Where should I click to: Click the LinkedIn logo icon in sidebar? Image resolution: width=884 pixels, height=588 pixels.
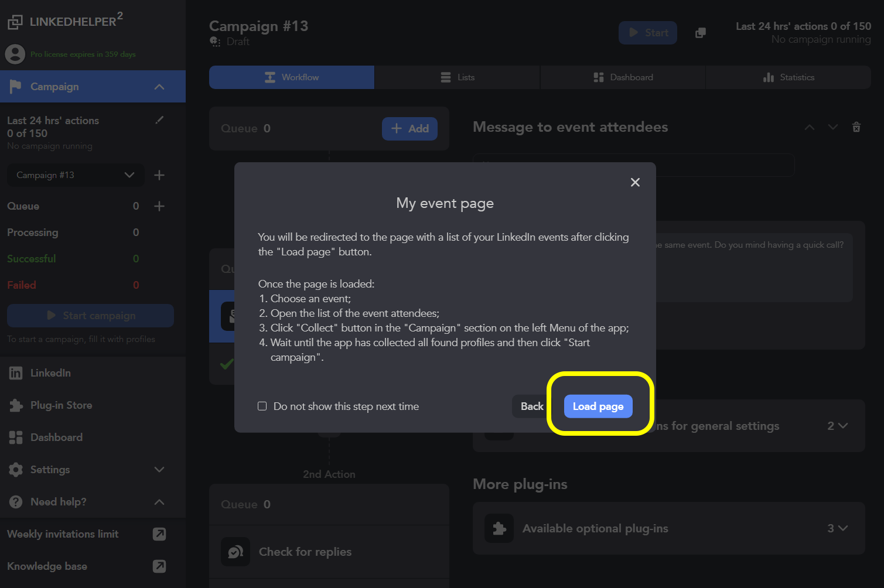(16, 373)
